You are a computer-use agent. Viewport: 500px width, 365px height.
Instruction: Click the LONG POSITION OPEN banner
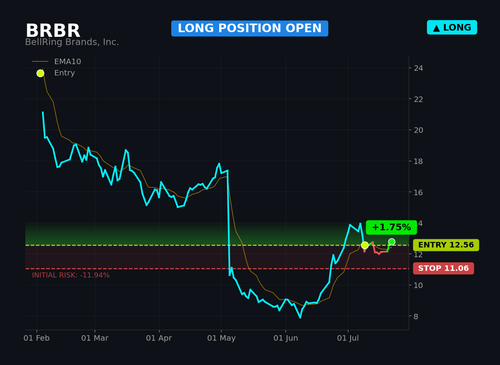pos(250,28)
